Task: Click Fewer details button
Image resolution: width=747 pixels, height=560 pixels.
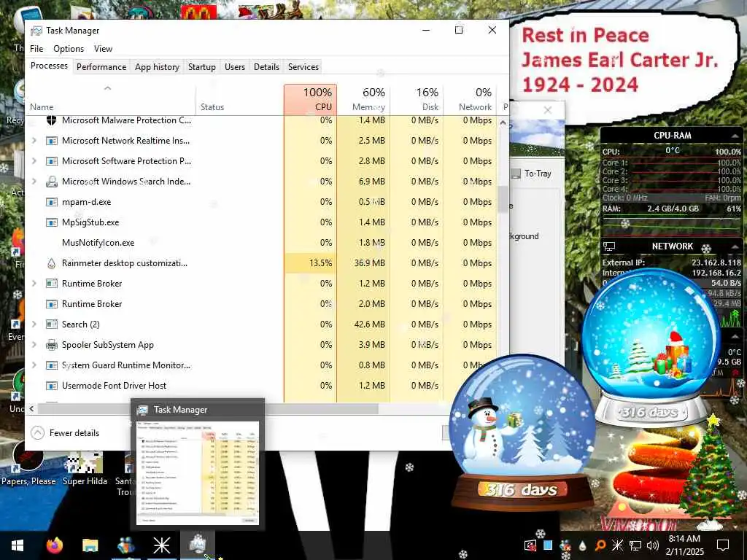Action: pyautogui.click(x=65, y=433)
